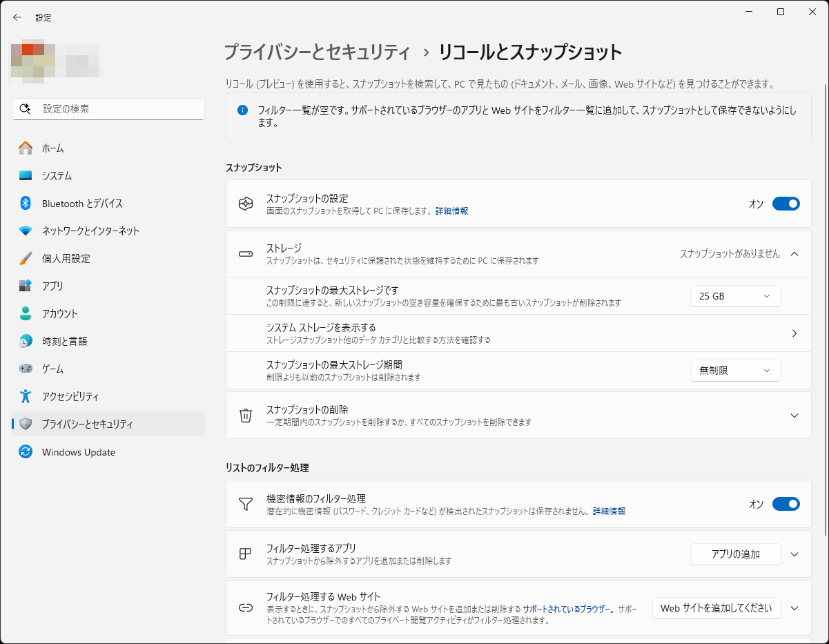The image size is (829, 644).
Task: Click the funnel icon for 機密情報のフィルター処理
Action: pos(245,503)
